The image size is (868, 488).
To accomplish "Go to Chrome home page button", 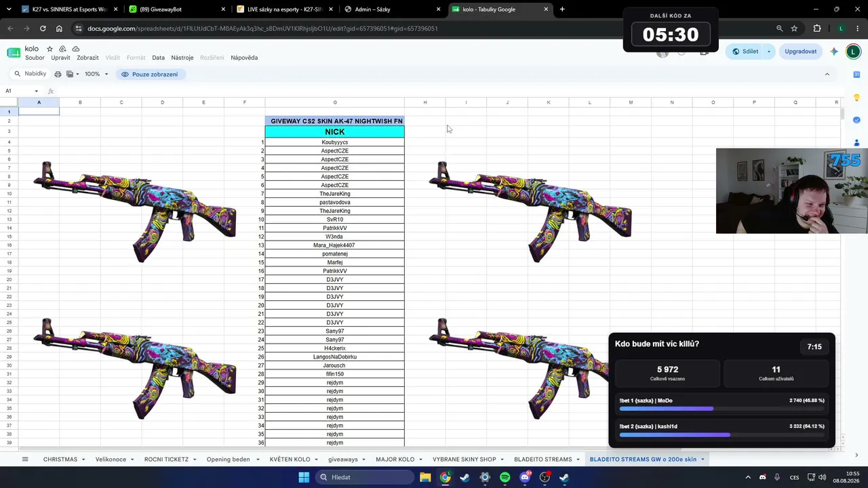I will tap(59, 28).
